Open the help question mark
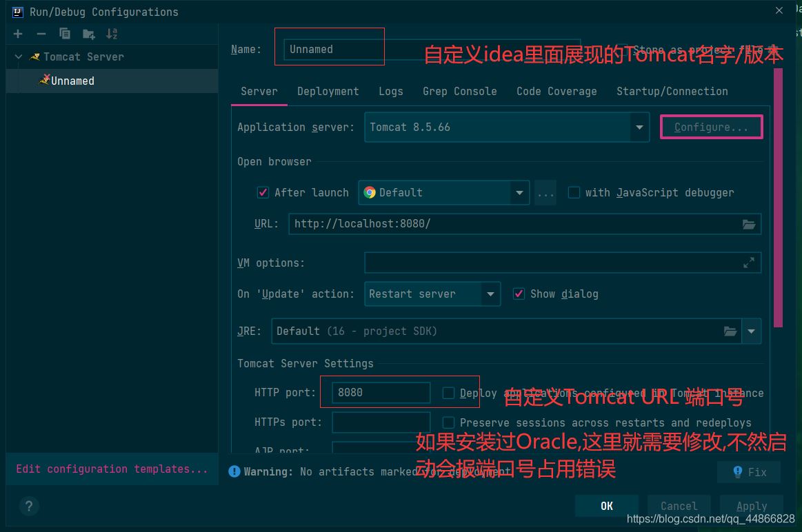This screenshot has height=532, width=802. [29, 506]
